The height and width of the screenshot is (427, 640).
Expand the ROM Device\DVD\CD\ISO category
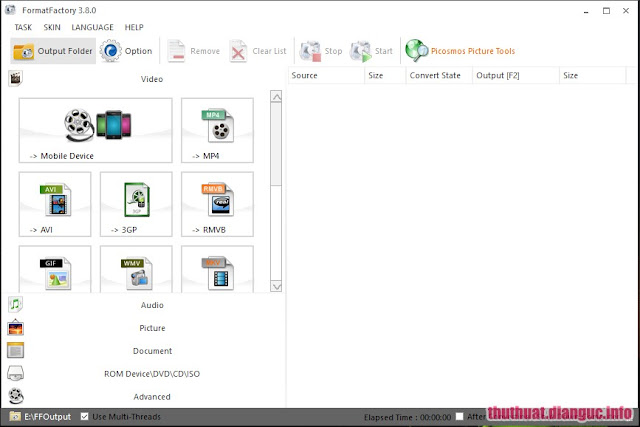[x=152, y=374]
